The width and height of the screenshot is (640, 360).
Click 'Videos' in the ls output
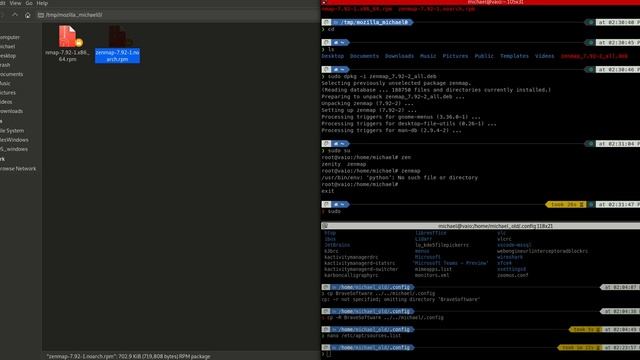click(544, 56)
